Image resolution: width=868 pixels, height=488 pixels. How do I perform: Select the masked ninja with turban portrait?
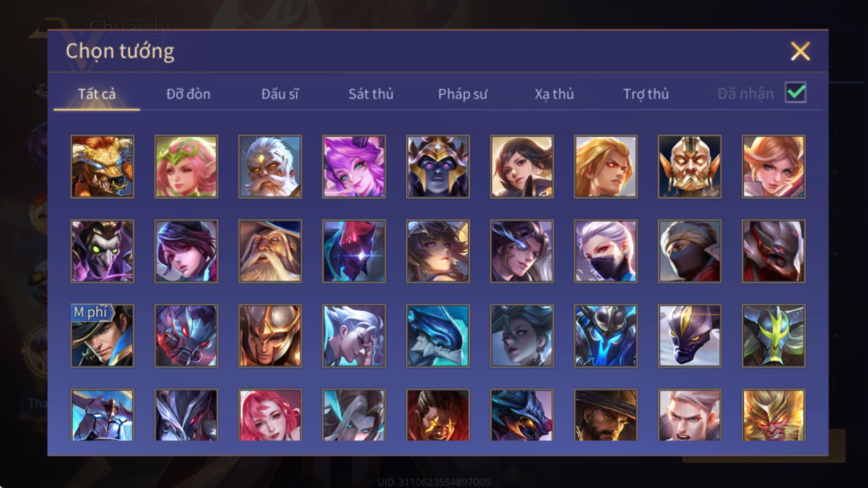pyautogui.click(x=689, y=252)
